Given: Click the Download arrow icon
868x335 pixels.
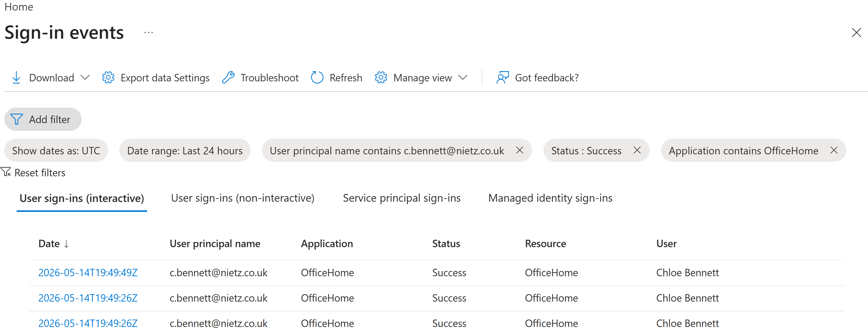Looking at the screenshot, I should 16,78.
